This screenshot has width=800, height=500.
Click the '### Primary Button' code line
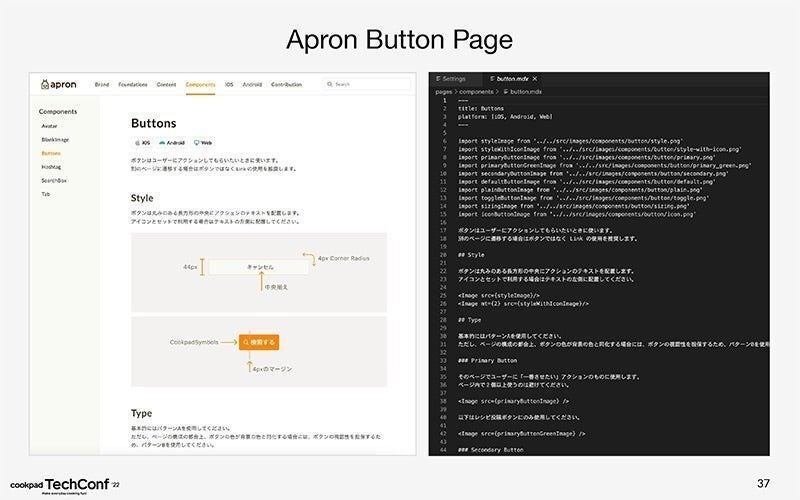point(487,361)
